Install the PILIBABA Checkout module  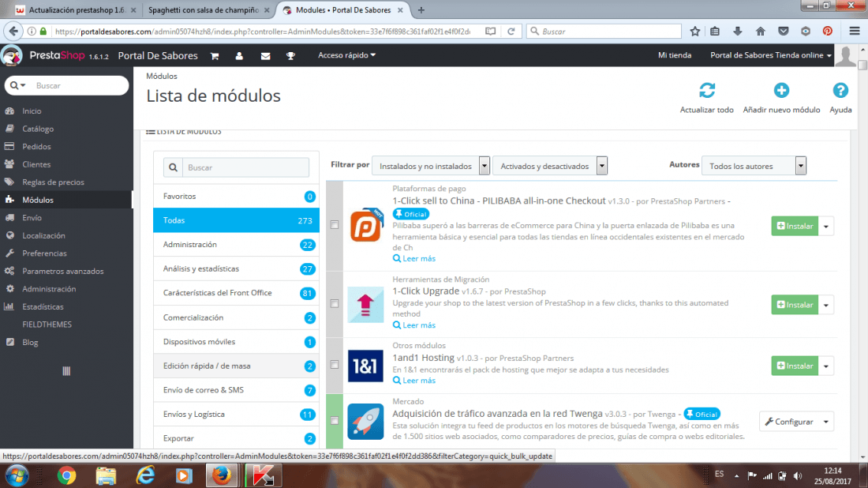[795, 226]
